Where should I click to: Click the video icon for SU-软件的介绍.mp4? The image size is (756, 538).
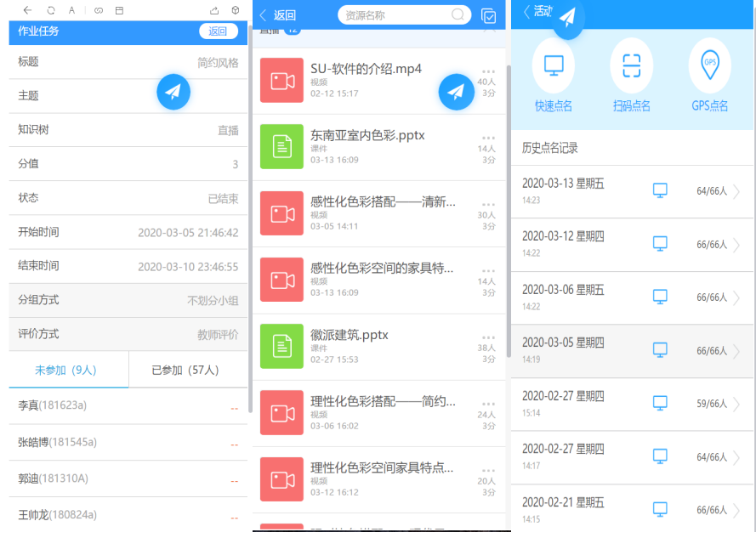(281, 80)
